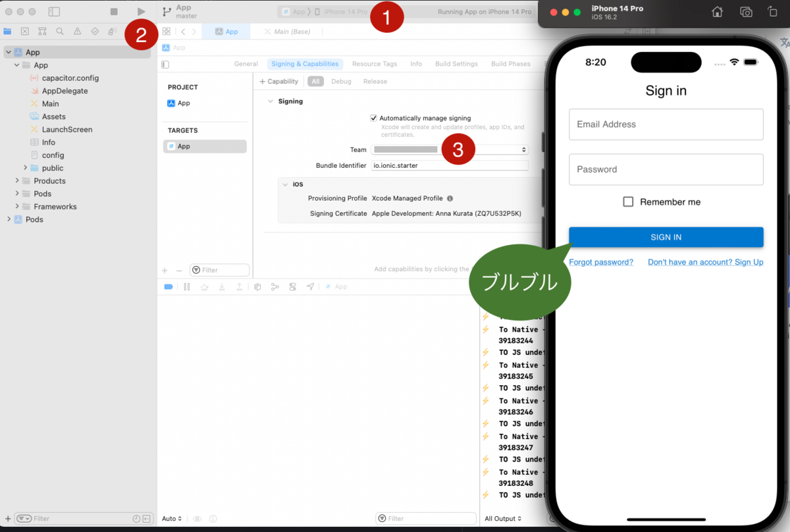
Task: Click the Email Address input field
Action: tap(666, 124)
